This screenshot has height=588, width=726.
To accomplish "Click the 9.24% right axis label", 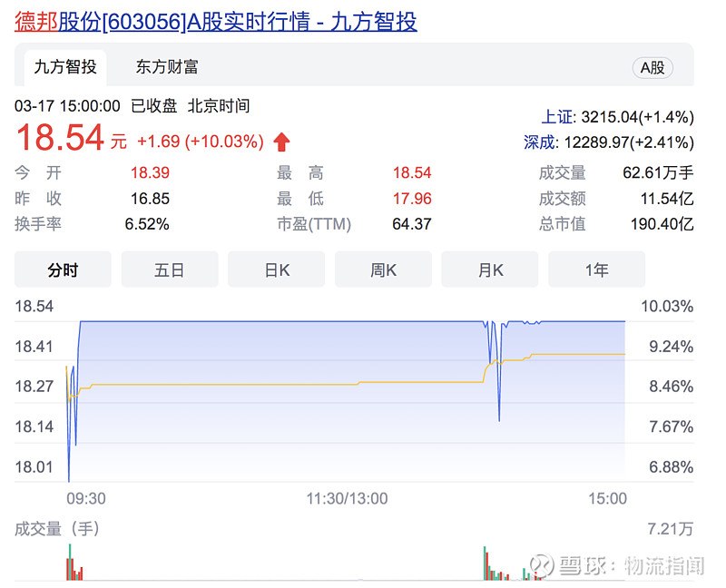I will [671, 347].
